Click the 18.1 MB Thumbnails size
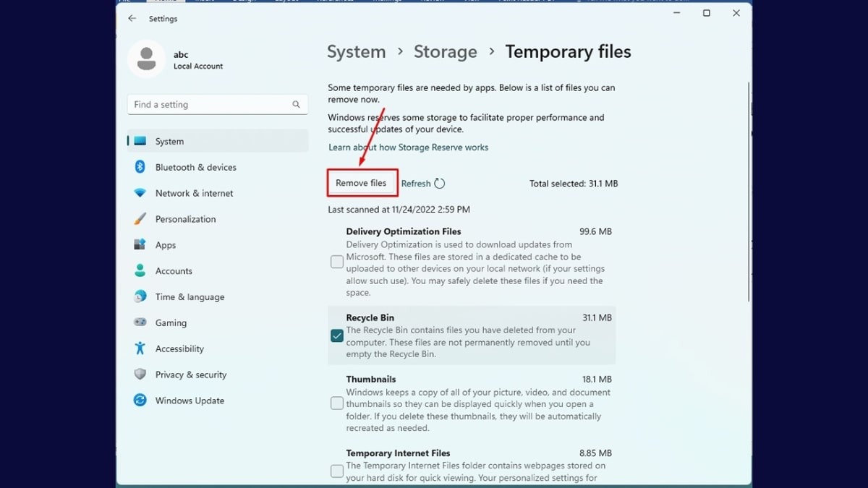Viewport: 868px width, 488px height. tap(597, 379)
